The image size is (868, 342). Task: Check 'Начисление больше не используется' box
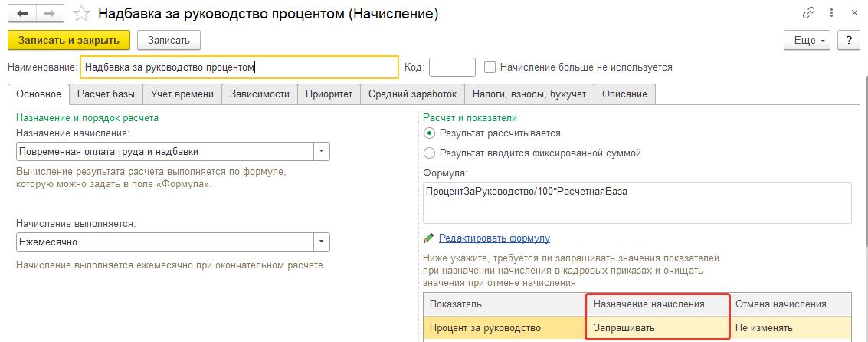tap(490, 67)
